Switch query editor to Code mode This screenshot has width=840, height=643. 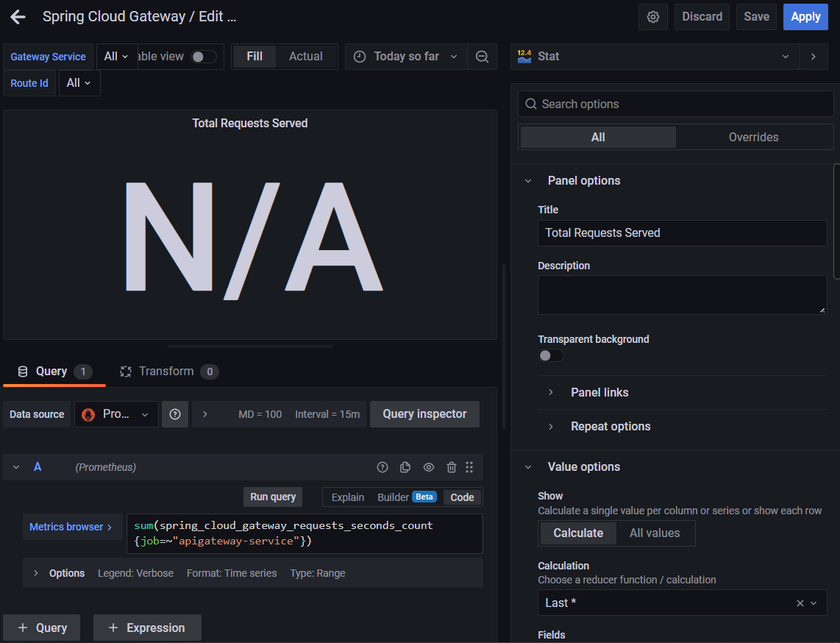[x=463, y=497]
